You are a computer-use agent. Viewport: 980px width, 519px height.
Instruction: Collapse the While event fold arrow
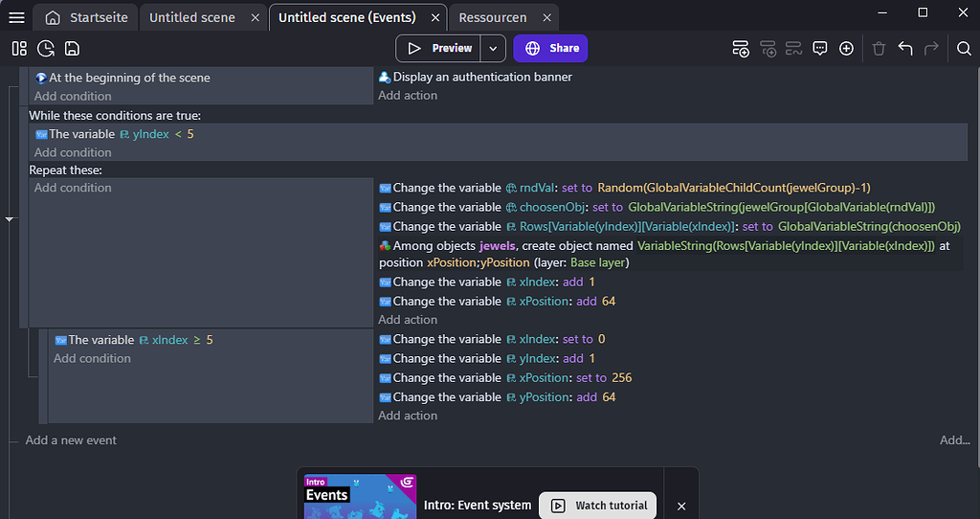pos(11,219)
